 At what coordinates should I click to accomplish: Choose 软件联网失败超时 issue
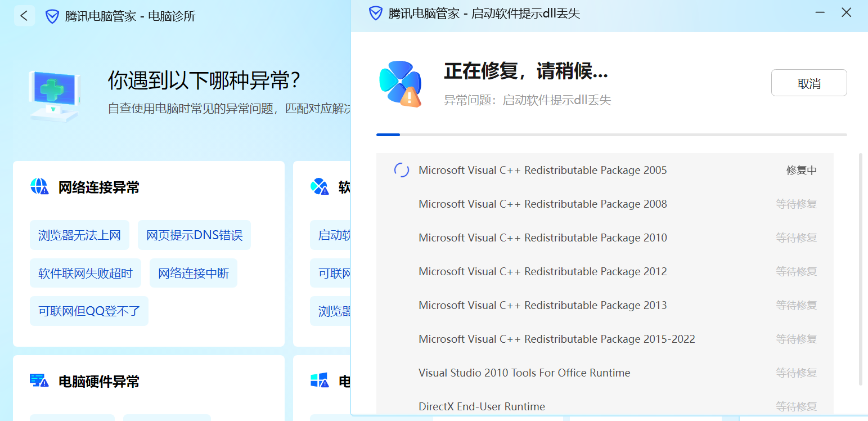pos(86,273)
